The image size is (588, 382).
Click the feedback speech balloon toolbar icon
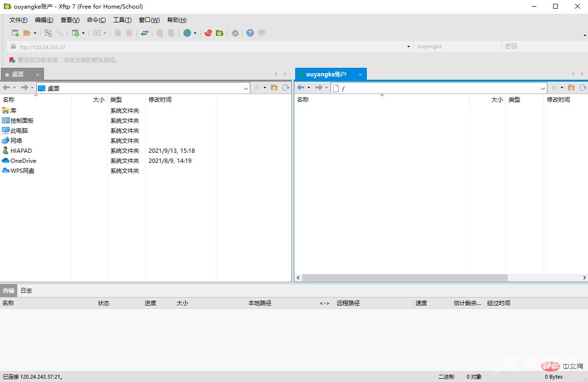(x=261, y=33)
